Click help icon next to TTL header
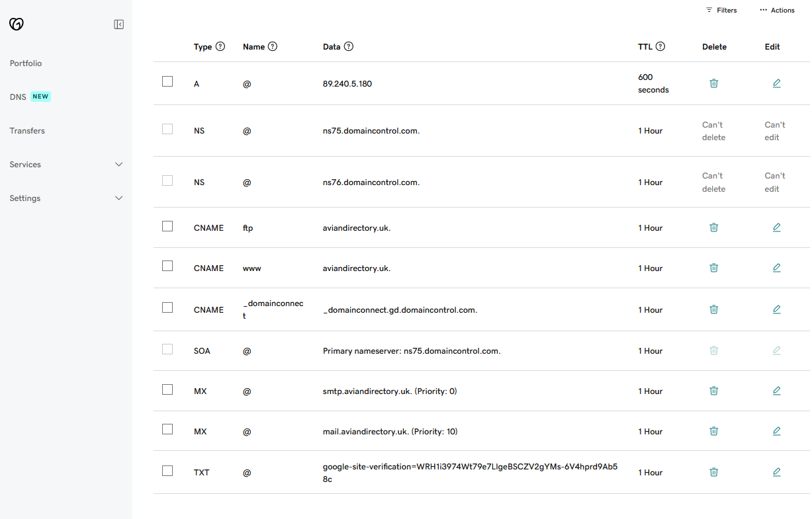Screen dimensions: 812x519 pos(660,47)
